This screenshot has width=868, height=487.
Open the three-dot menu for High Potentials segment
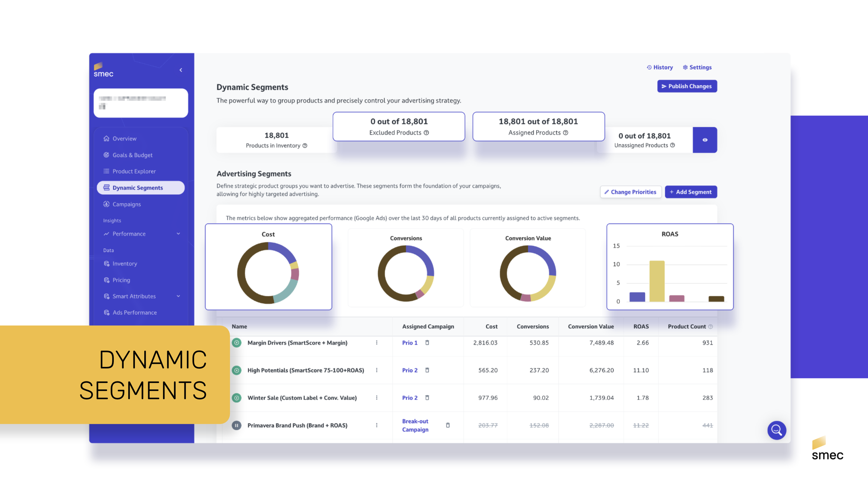coord(377,370)
